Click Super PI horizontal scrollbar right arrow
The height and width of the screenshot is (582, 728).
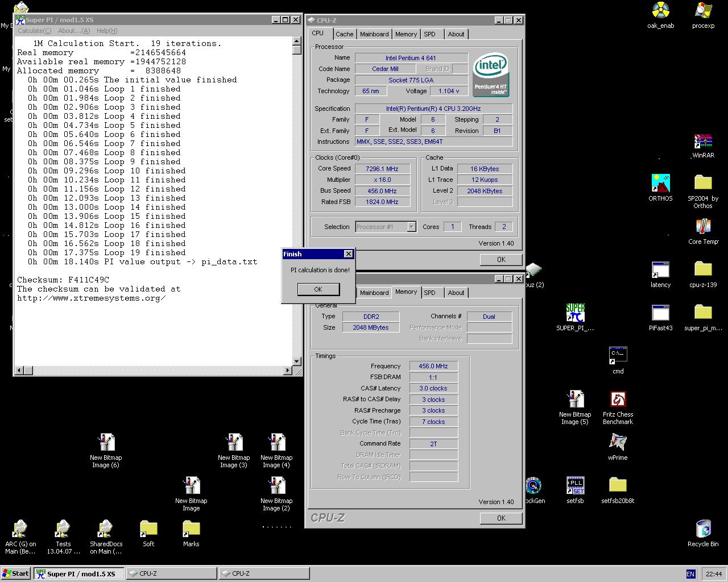287,371
